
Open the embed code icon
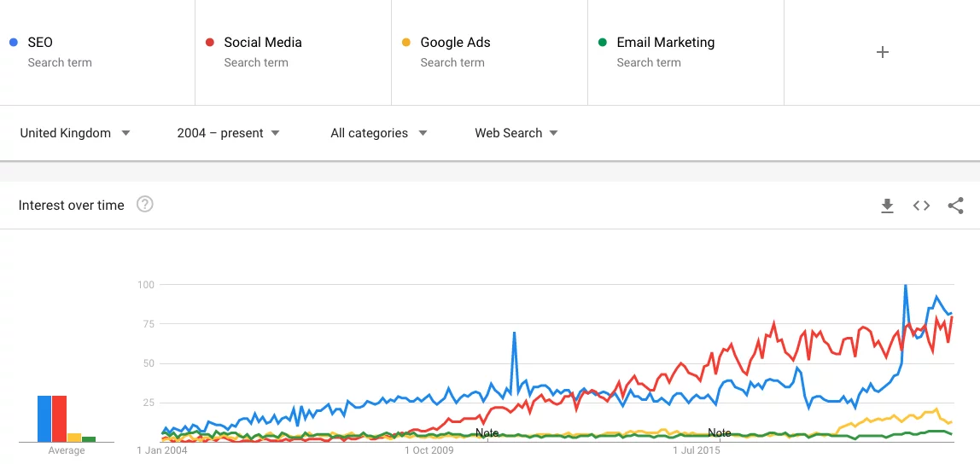pos(921,206)
